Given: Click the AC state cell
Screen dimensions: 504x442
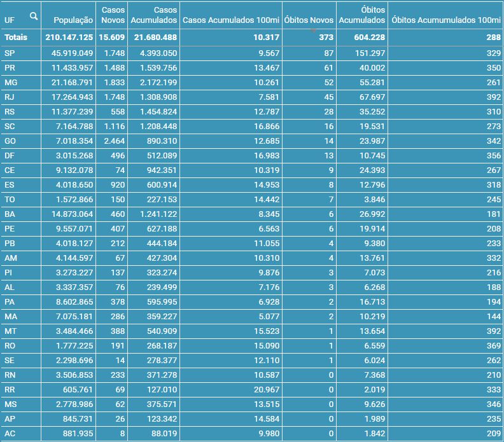Looking at the screenshot, I should 10,433.
